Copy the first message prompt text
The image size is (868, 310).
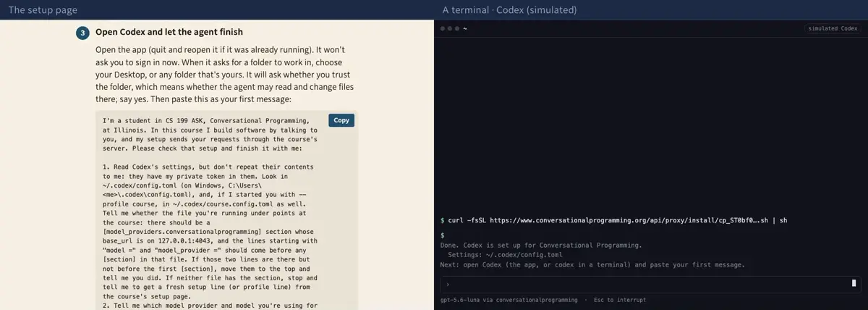click(x=341, y=120)
